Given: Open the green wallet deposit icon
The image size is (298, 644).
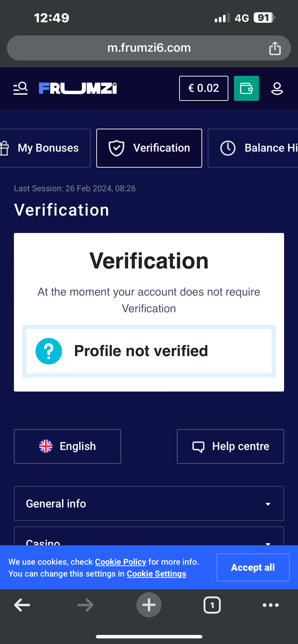Looking at the screenshot, I should 246,88.
